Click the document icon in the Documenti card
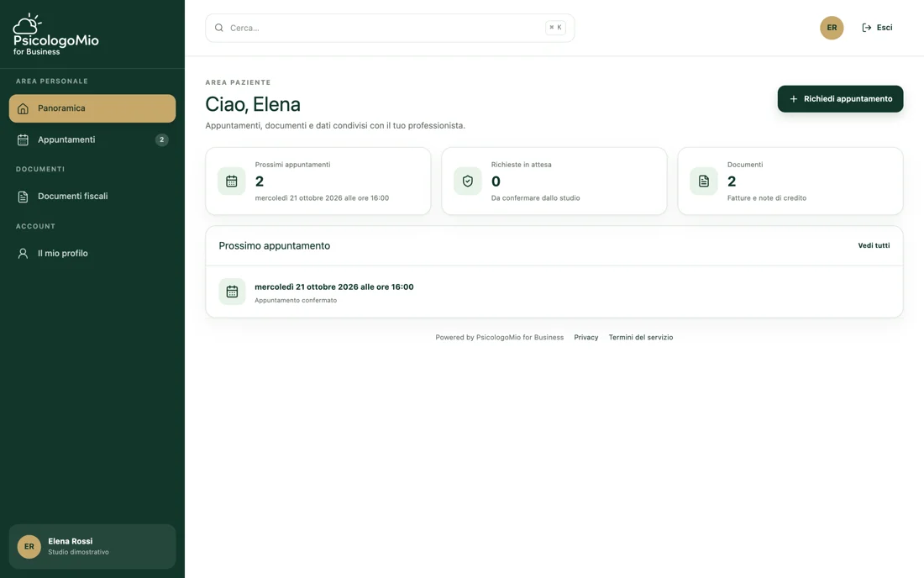Screen dimensions: 924x578 pos(704,181)
